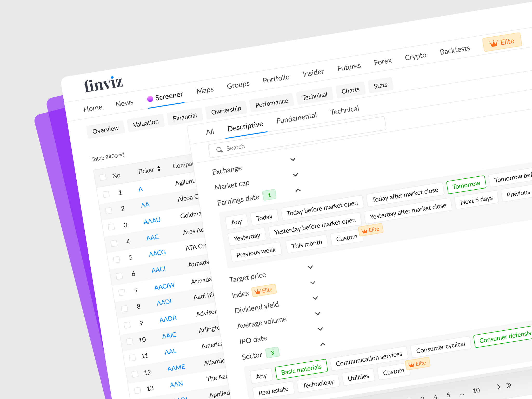Viewport: 532px width, 399px height.
Task: Switch to the Technical filter tab
Action: coord(344,110)
